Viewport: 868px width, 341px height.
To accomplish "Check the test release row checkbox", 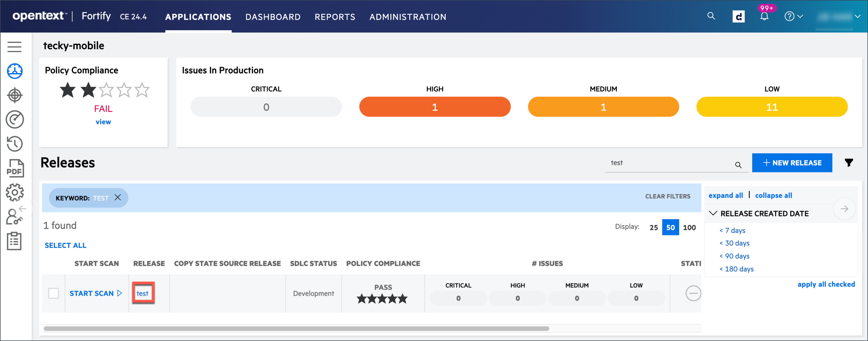I will 54,293.
